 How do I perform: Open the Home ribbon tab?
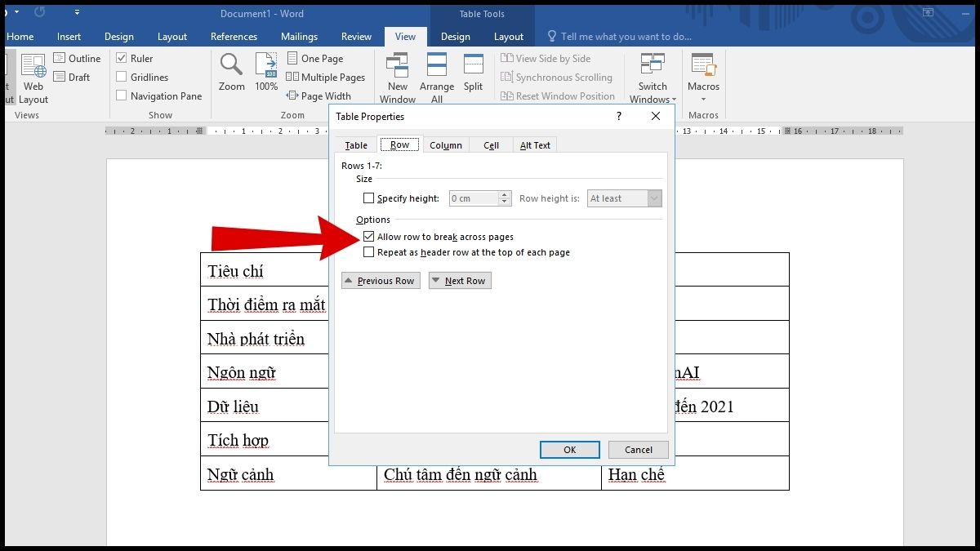tap(20, 37)
